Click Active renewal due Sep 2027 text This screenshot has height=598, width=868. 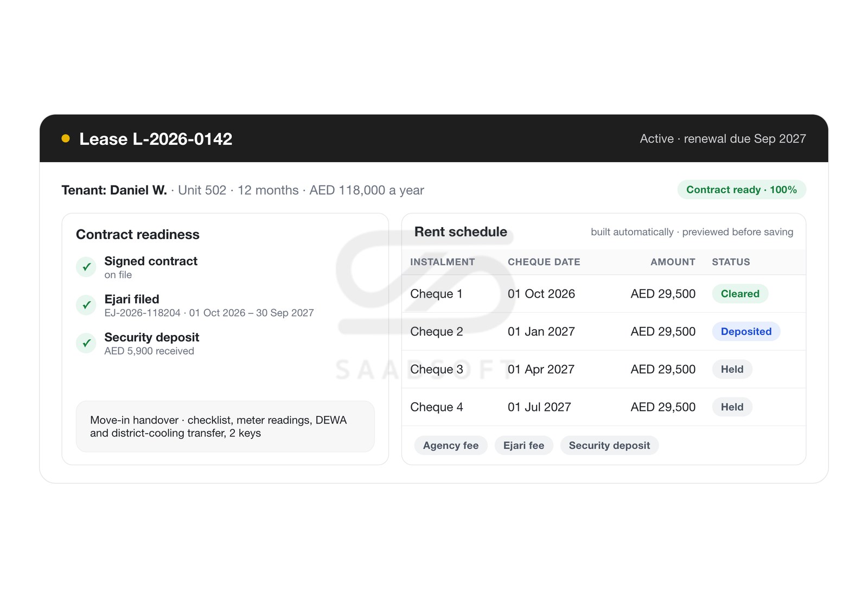723,139
